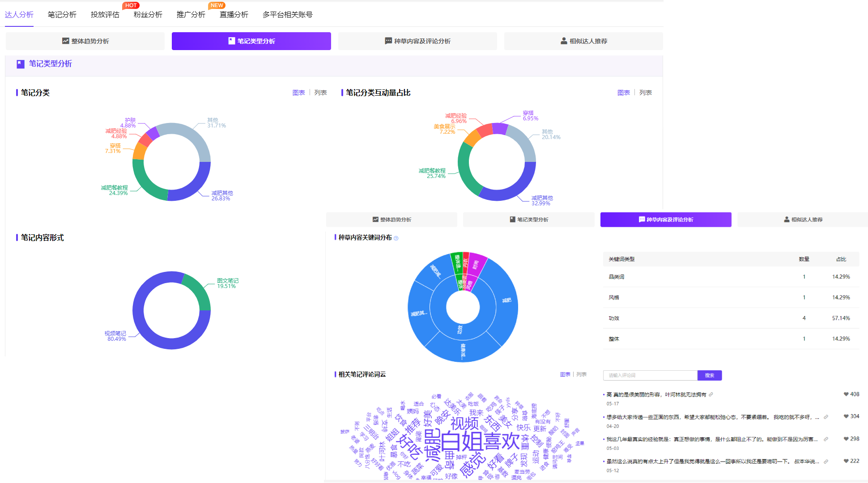868x483 pixels.
Task: Click chat icon in highlighted 种草内容及评论分析 button
Action: (642, 220)
